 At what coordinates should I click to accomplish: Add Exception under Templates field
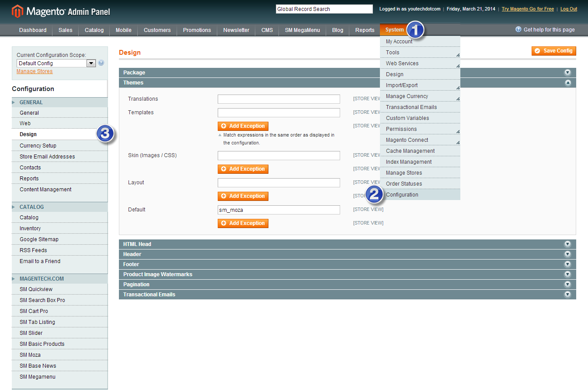(243, 126)
